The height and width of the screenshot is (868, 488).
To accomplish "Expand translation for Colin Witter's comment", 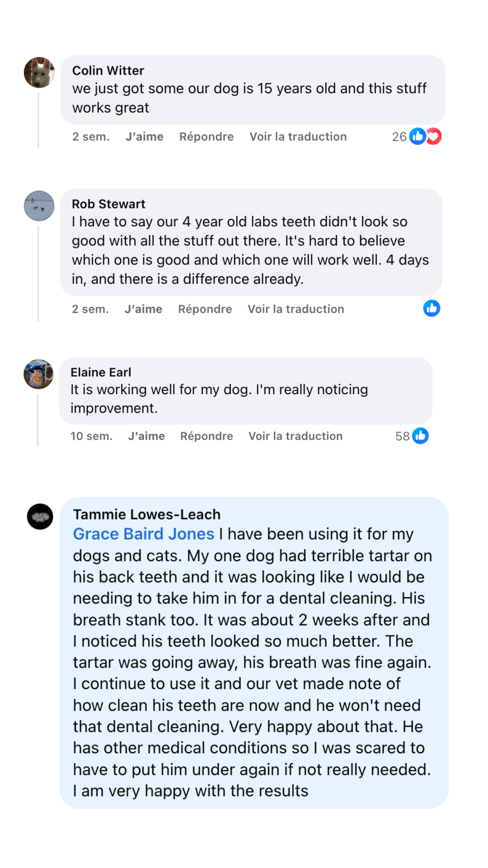I will (298, 137).
